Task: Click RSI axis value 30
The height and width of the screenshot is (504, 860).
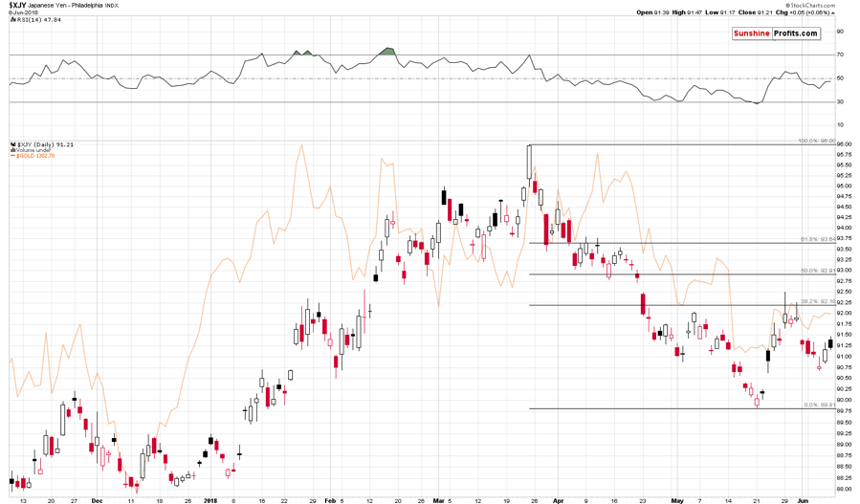Action: 840,102
